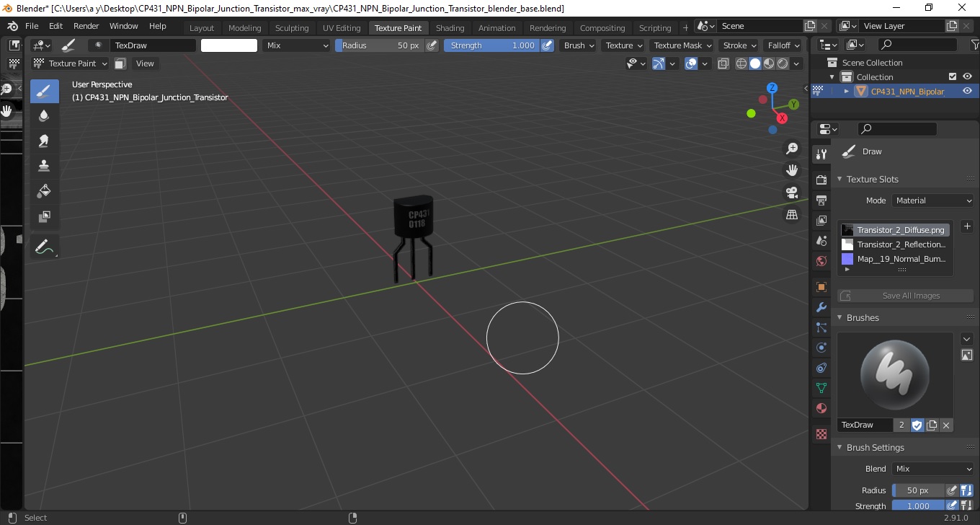The width and height of the screenshot is (980, 525).
Task: Select the Fill bucket tool
Action: (44, 190)
